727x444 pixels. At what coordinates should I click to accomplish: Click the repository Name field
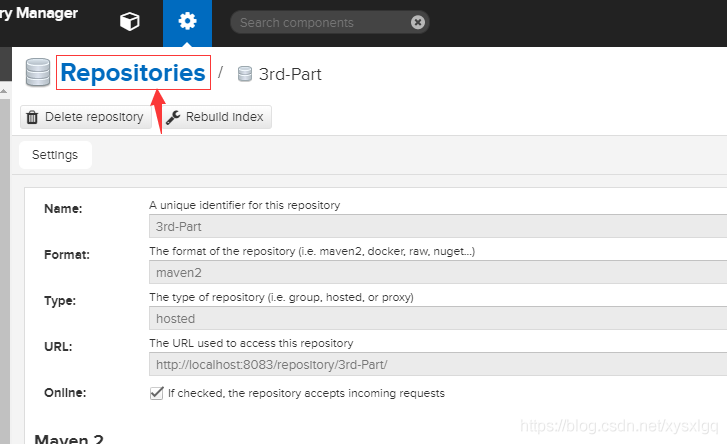coord(436,226)
